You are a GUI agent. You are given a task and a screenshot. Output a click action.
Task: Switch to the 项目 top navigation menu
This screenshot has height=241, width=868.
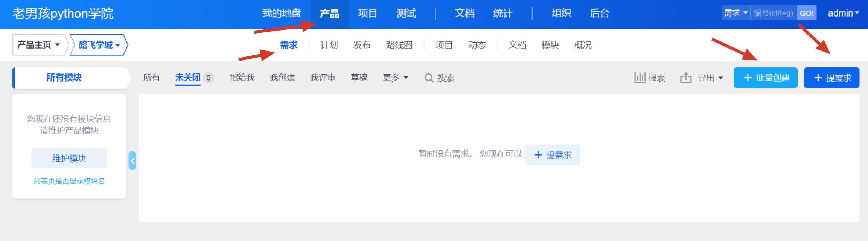coord(367,14)
